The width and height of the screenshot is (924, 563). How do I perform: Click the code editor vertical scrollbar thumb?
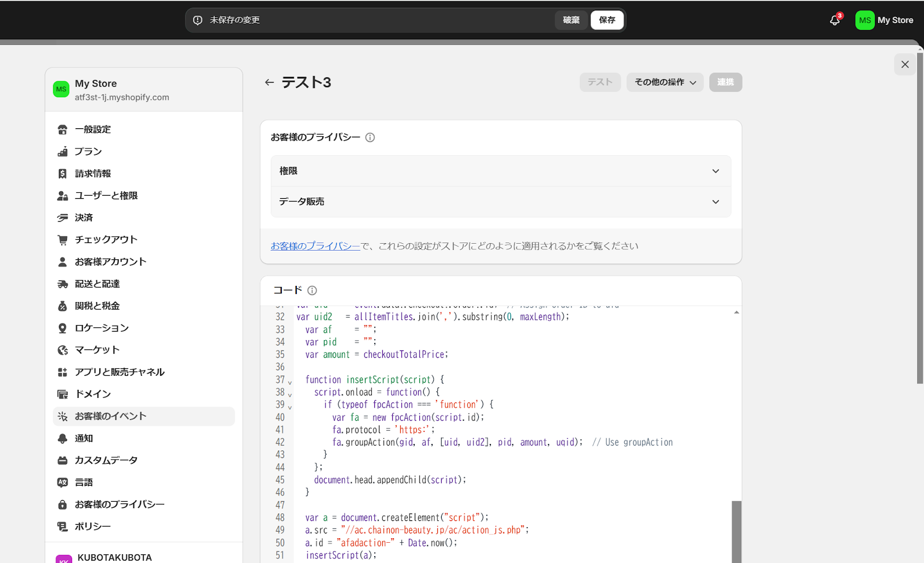736,531
